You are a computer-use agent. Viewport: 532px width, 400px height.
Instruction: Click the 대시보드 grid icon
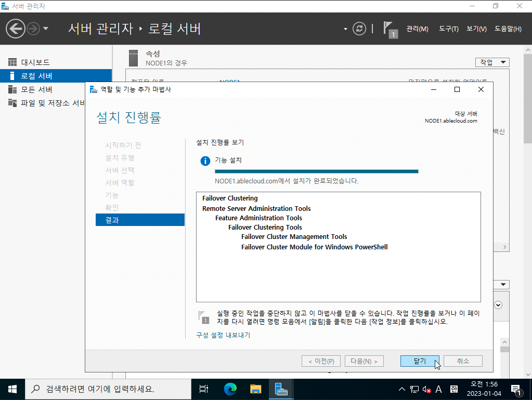[x=12, y=62]
